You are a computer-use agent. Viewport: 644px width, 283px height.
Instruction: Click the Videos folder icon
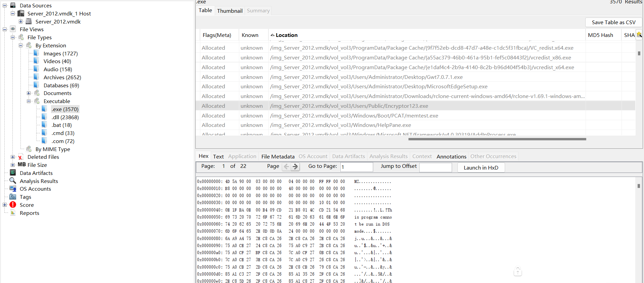[36, 61]
